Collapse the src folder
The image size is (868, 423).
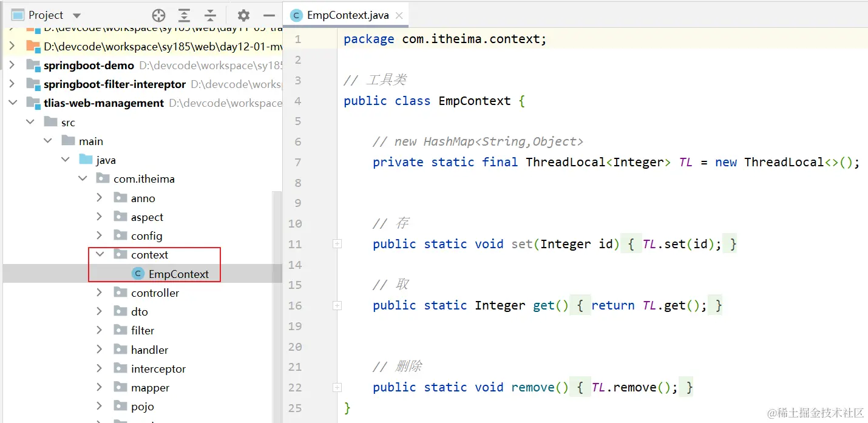click(x=30, y=122)
